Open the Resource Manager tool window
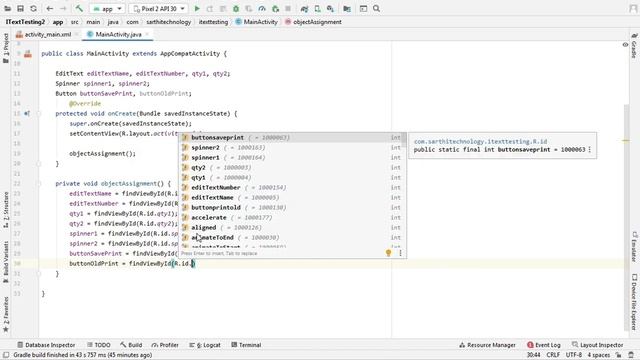The height and width of the screenshot is (360, 640). pyautogui.click(x=487, y=345)
